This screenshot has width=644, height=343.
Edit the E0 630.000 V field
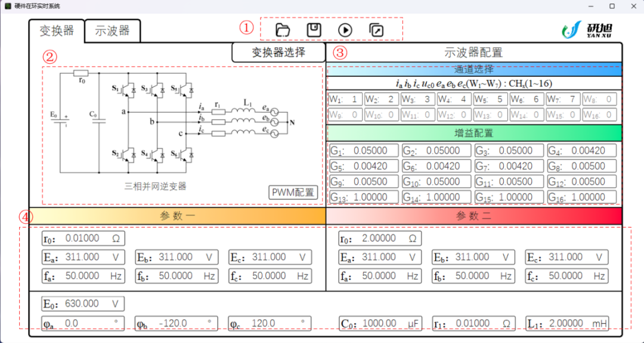83,304
